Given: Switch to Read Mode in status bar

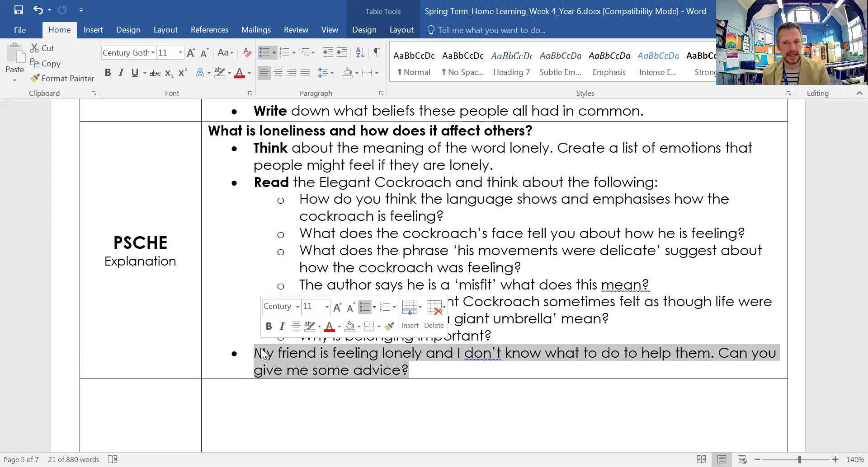Looking at the screenshot, I should pyautogui.click(x=701, y=459).
